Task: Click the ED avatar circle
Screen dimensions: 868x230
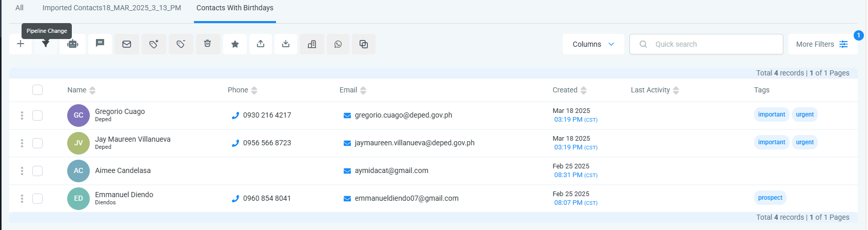Action: pos(78,199)
